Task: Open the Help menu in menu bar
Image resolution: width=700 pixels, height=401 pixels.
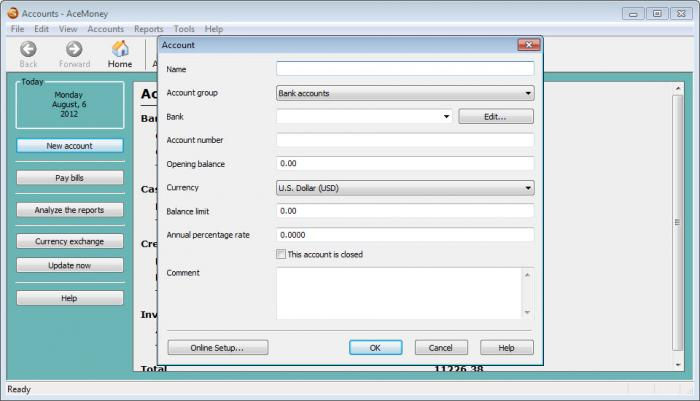Action: 214,29
